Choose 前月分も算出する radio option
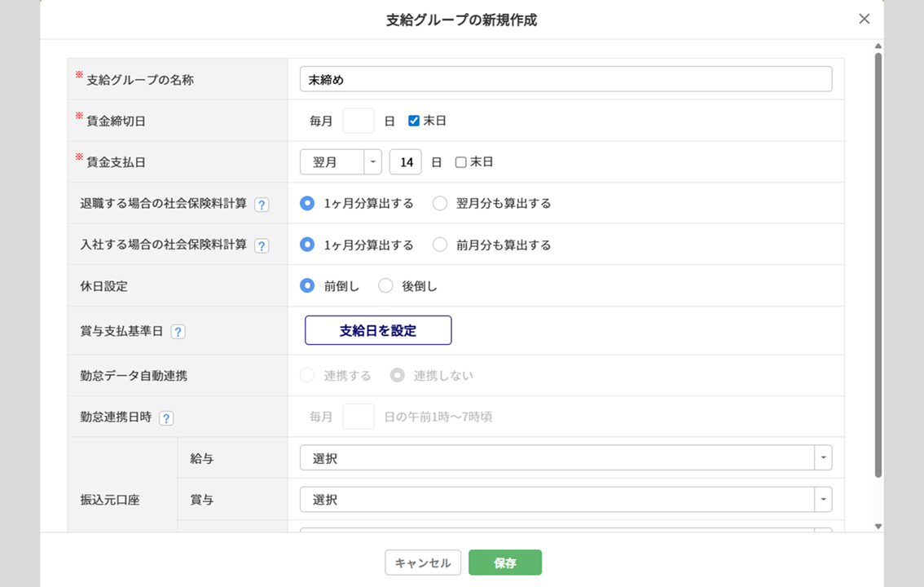The height and width of the screenshot is (587, 924). (440, 245)
